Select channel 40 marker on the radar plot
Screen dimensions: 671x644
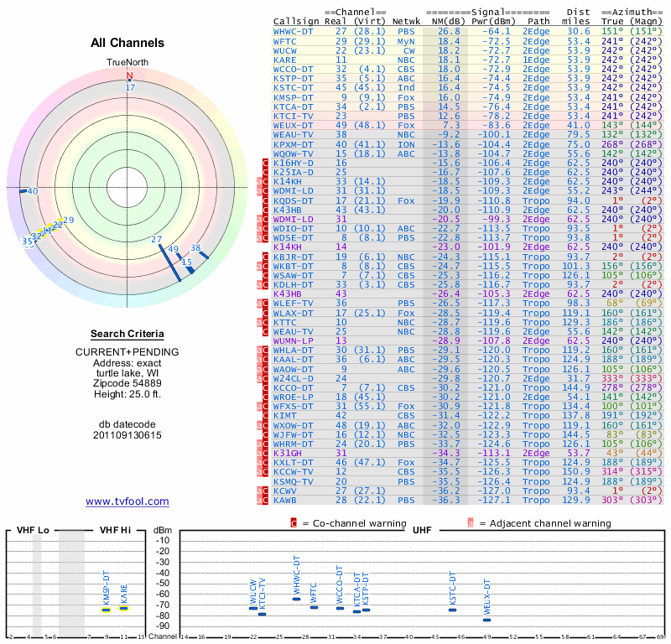pyautogui.click(x=32, y=191)
